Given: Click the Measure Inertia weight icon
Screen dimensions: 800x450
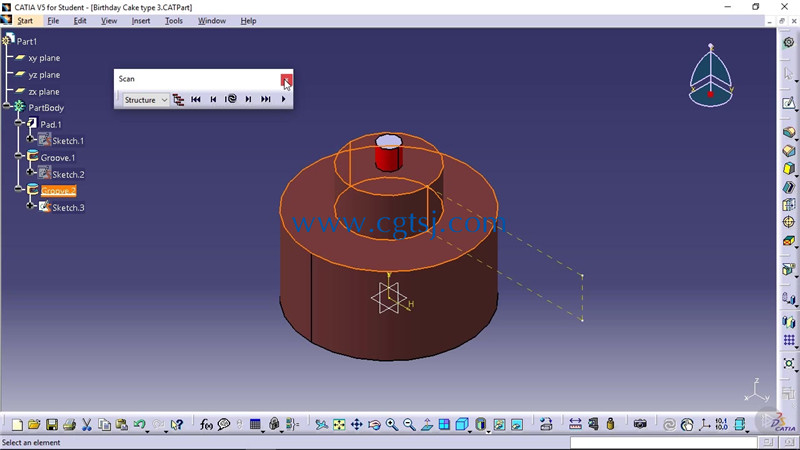Looking at the screenshot, I should point(610,424).
